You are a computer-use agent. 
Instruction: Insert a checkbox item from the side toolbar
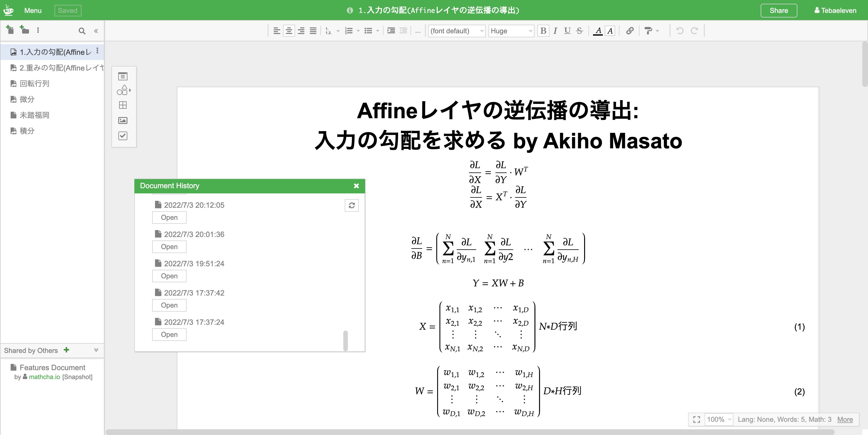123,136
